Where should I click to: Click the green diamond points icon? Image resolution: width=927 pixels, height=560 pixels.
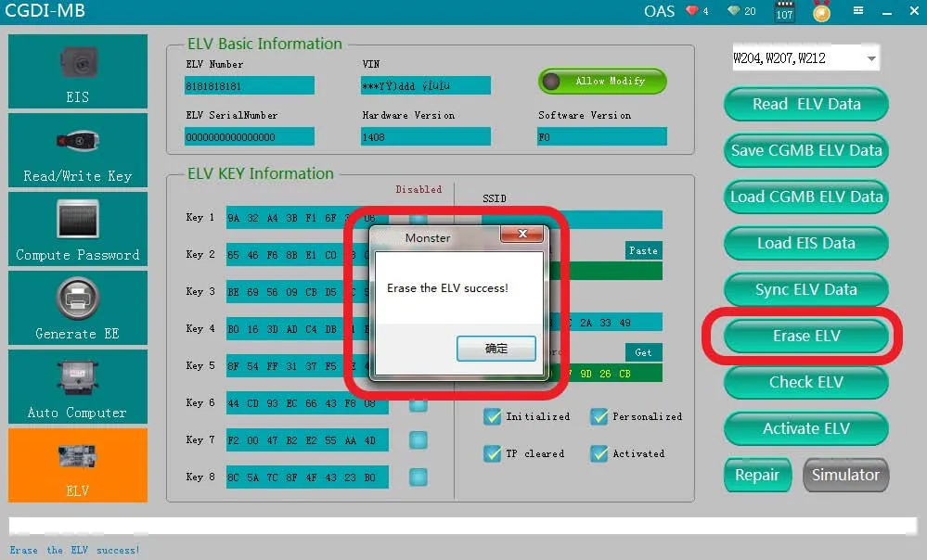click(734, 10)
